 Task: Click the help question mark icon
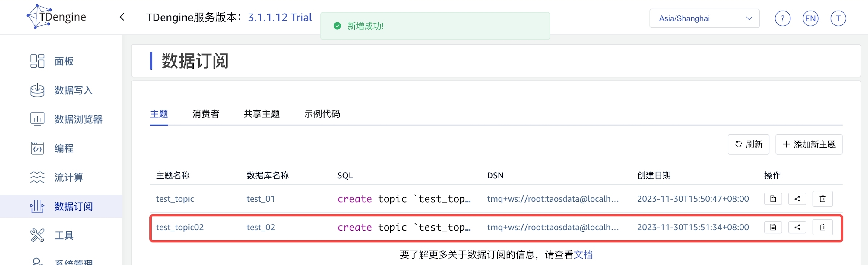782,18
